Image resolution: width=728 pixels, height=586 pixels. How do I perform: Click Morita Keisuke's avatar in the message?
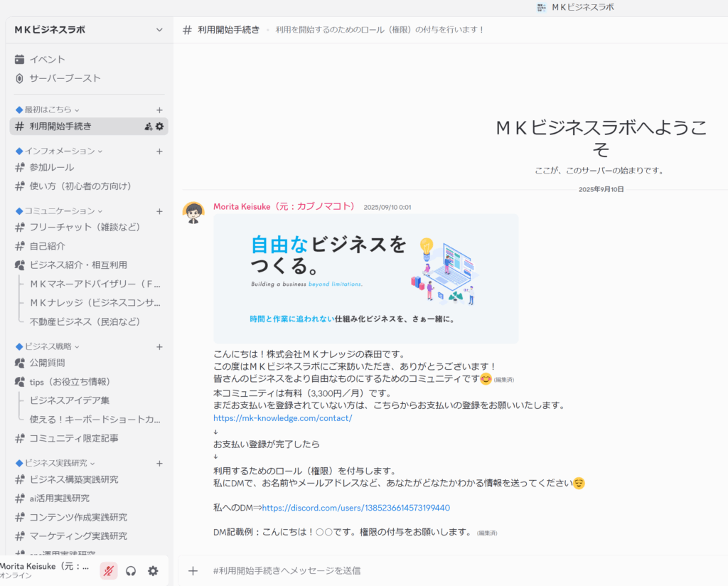tap(193, 213)
